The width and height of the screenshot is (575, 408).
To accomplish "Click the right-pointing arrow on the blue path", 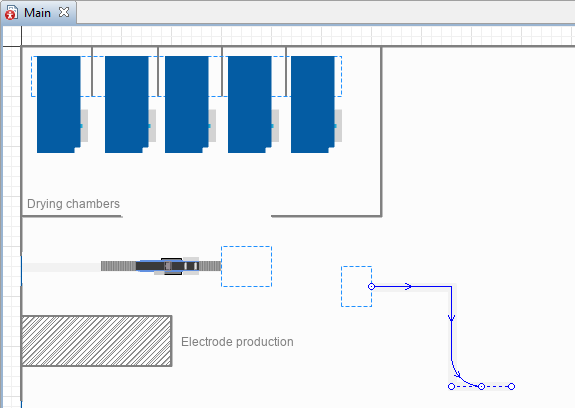I will pos(408,286).
